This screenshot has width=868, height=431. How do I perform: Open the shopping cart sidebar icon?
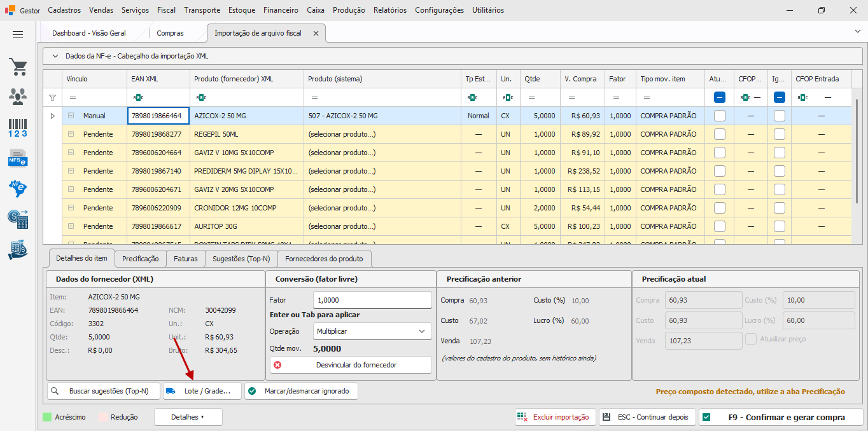(18, 66)
